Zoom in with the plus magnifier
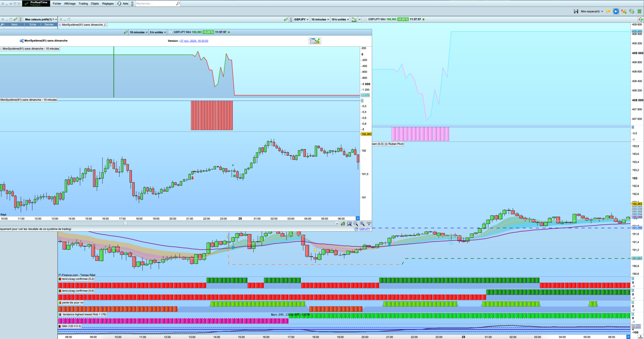Image resolution: width=644 pixels, height=339 pixels. [362, 224]
